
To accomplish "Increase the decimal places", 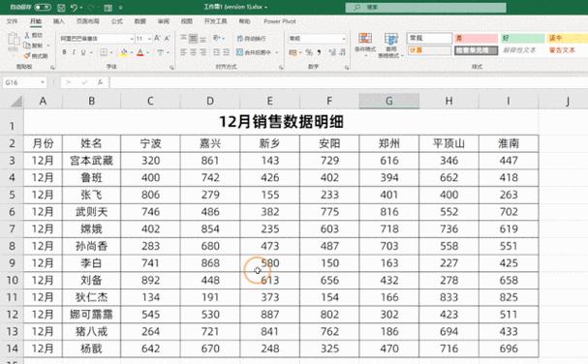I will (332, 52).
